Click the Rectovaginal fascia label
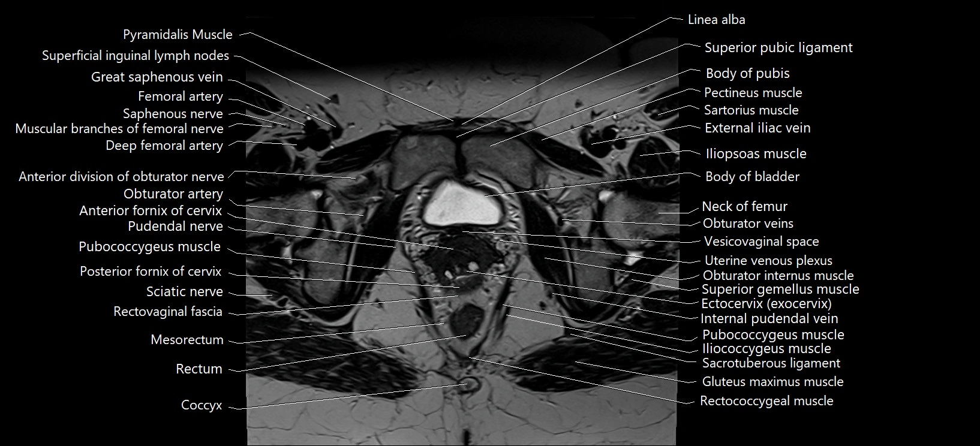Image resolution: width=980 pixels, height=446 pixels. point(168,312)
